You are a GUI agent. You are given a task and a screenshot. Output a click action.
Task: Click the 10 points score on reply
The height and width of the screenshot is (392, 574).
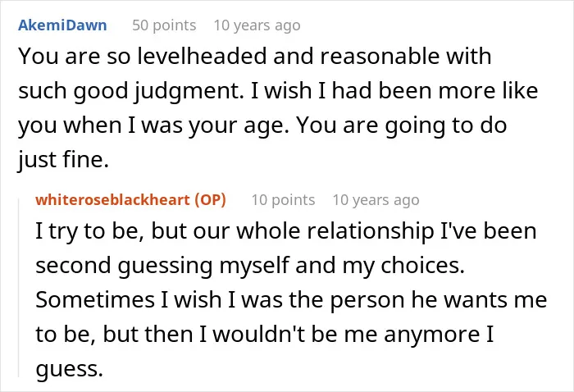283,200
